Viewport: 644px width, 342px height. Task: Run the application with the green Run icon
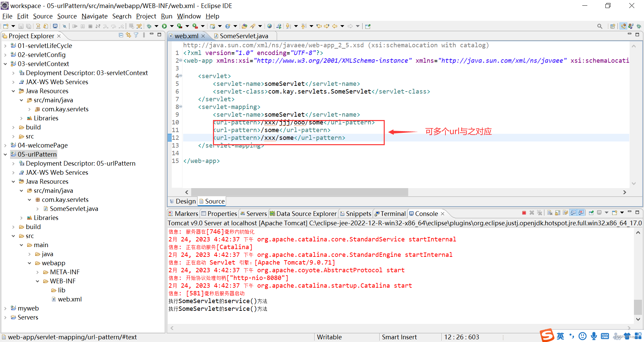[164, 26]
